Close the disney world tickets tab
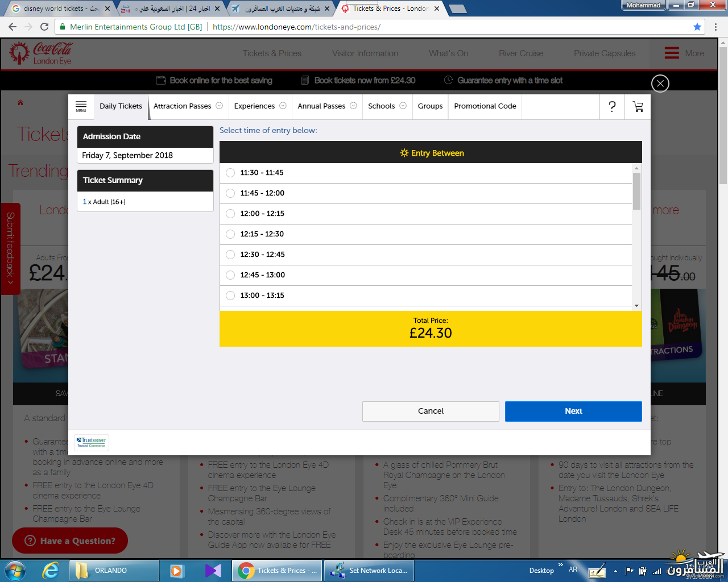Viewport: 728px width, 582px height. tap(107, 9)
